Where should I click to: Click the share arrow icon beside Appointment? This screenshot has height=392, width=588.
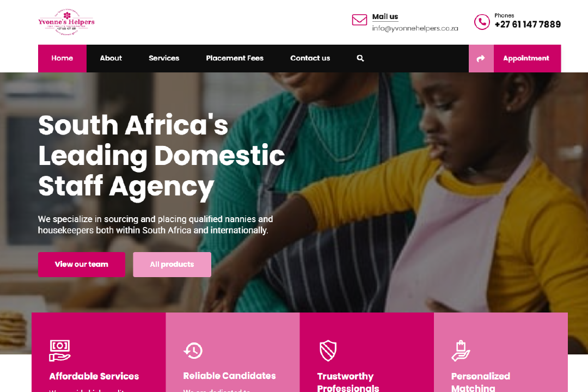481,58
